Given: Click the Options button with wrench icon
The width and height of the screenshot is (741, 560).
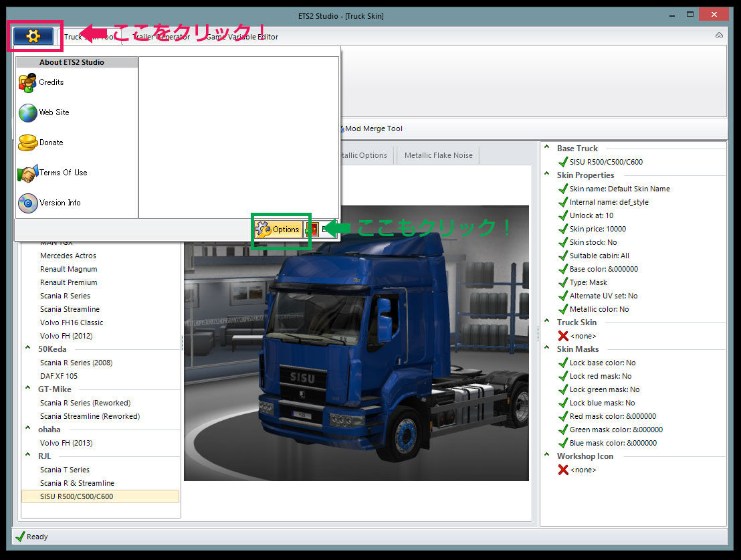Looking at the screenshot, I should pyautogui.click(x=278, y=229).
